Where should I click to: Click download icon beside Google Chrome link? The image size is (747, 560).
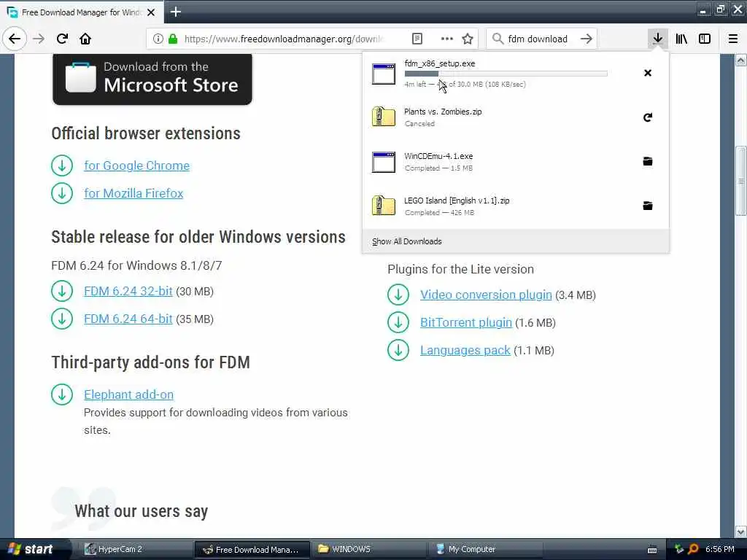click(62, 166)
